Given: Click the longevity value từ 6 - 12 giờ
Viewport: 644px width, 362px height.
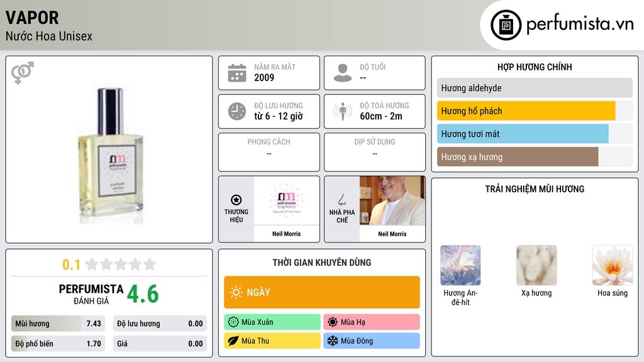Looking at the screenshot, I should point(279,116).
